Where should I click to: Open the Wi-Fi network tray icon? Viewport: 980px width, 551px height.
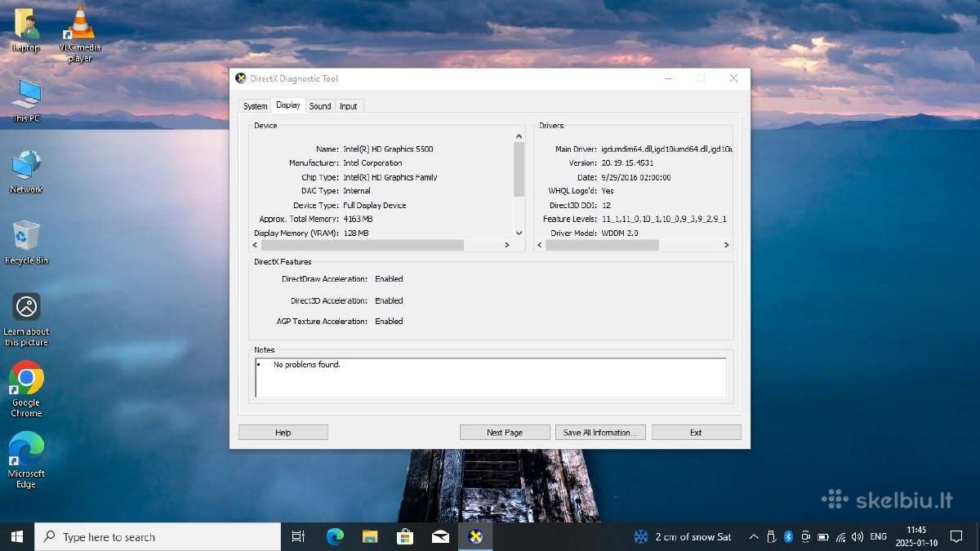tap(840, 536)
